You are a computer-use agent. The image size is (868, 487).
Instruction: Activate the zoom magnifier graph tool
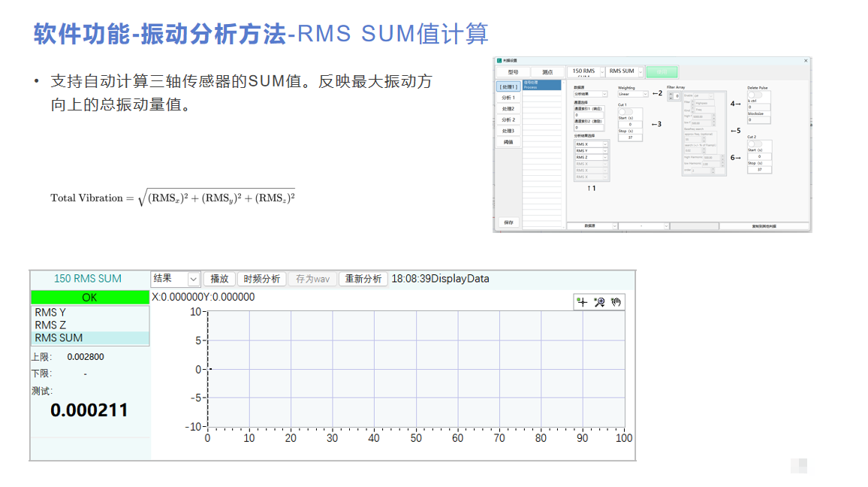pyautogui.click(x=599, y=302)
